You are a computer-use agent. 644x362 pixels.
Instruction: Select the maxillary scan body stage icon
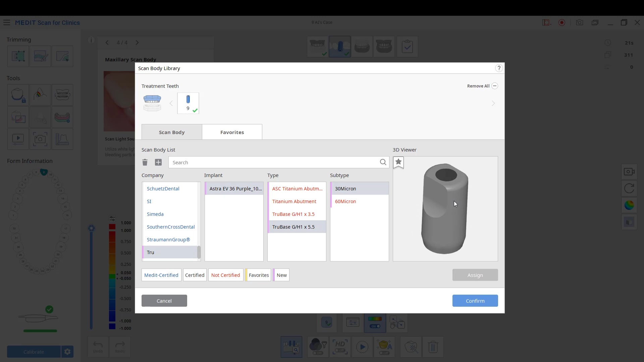pos(340,47)
